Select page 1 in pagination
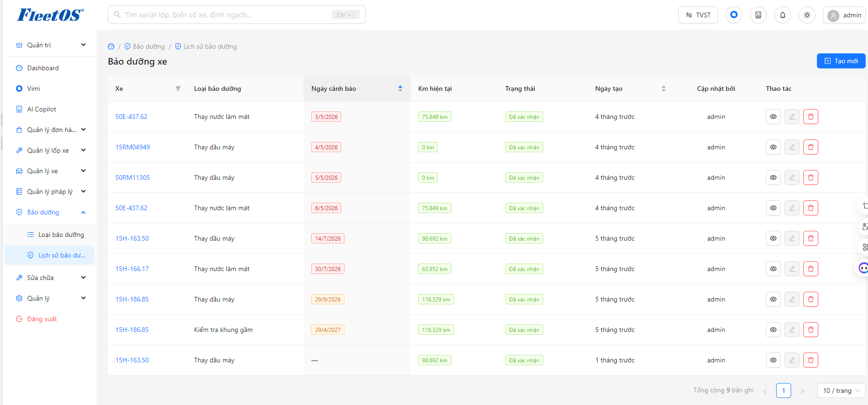The height and width of the screenshot is (405, 868). point(783,390)
